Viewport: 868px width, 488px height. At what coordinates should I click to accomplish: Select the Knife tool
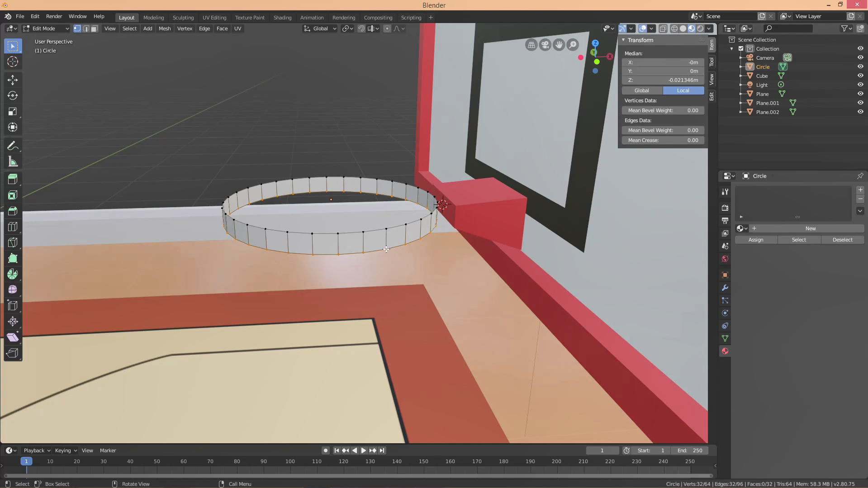13,242
